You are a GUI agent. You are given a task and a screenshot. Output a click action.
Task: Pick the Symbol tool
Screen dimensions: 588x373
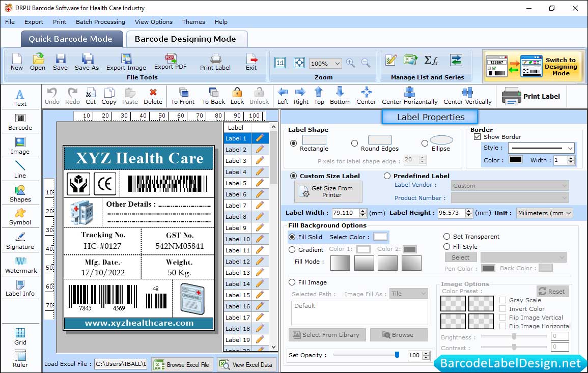tap(20, 217)
